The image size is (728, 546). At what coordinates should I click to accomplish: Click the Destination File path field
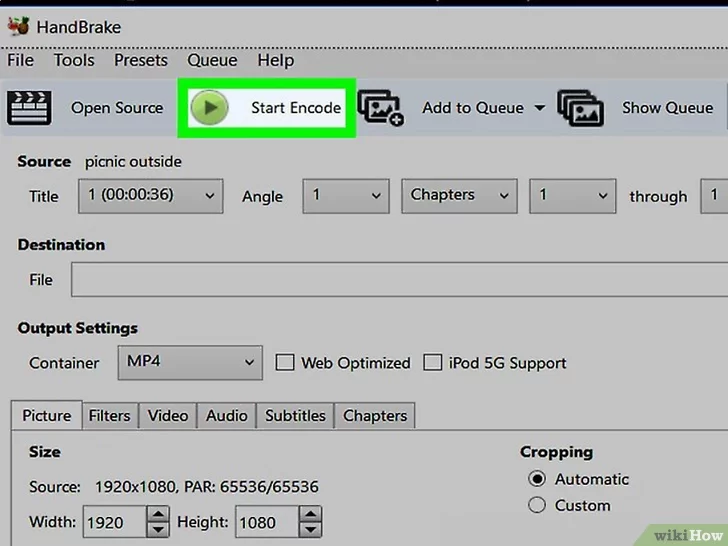coord(399,279)
